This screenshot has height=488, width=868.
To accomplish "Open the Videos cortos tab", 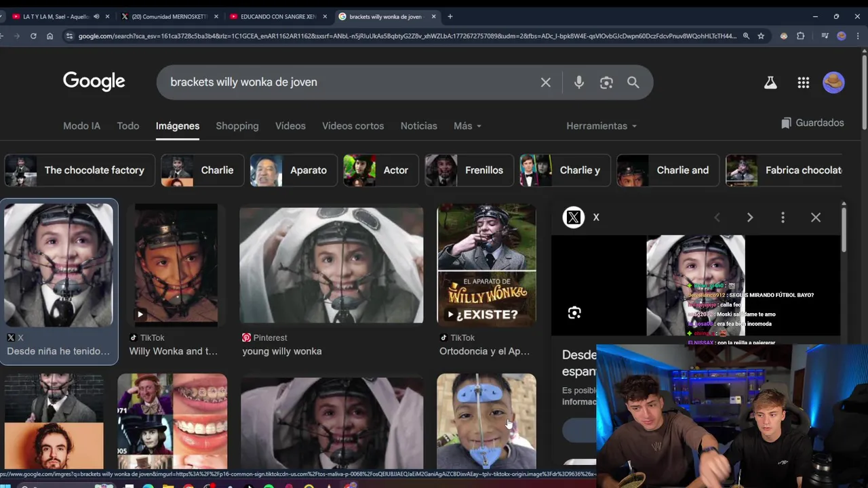I will (353, 126).
